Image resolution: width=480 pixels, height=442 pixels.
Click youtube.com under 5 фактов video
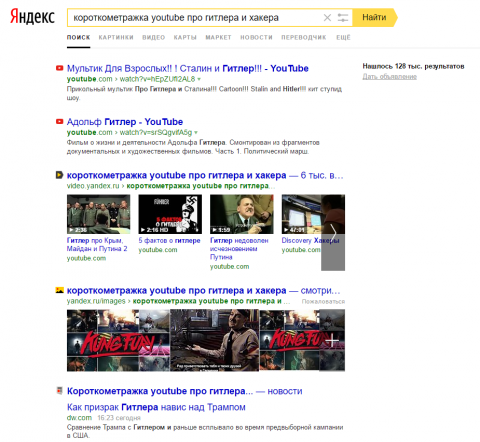point(158,250)
